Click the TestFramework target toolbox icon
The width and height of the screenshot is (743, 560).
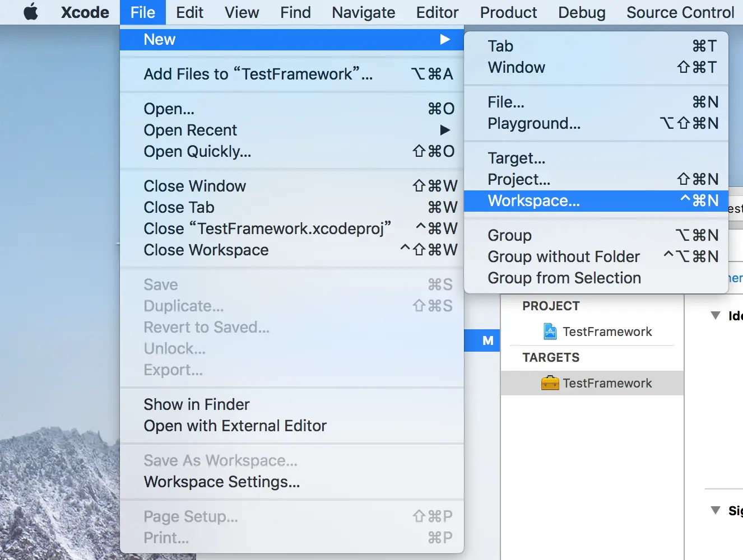(550, 383)
